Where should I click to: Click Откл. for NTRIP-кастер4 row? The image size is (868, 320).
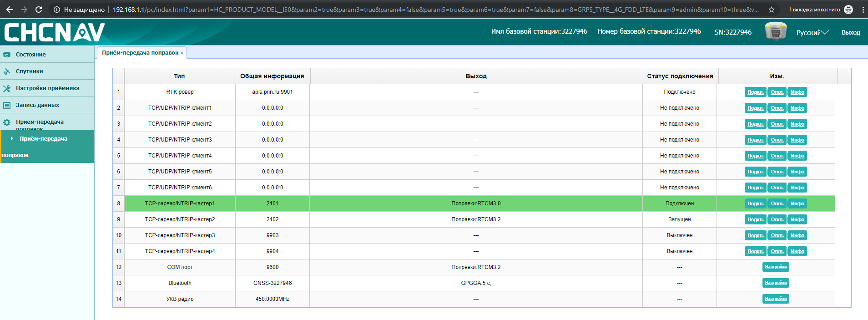[x=777, y=251]
